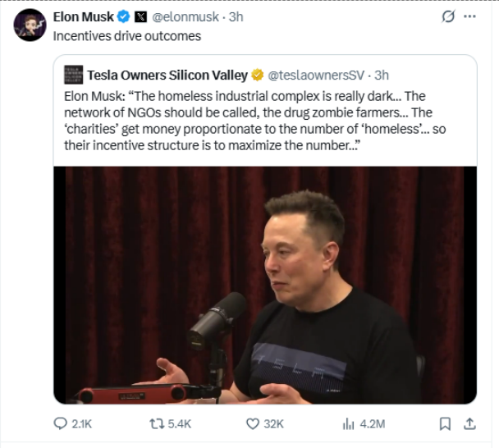Open the Grok explain-post icon

(x=449, y=16)
